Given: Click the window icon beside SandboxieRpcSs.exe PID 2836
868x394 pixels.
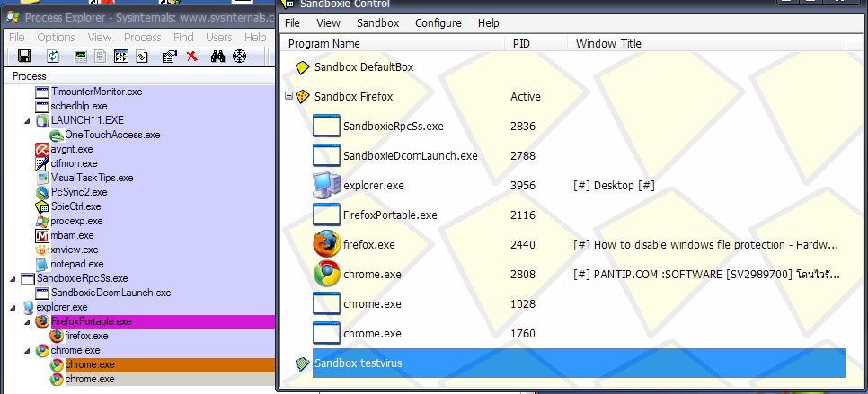Looking at the screenshot, I should (326, 126).
